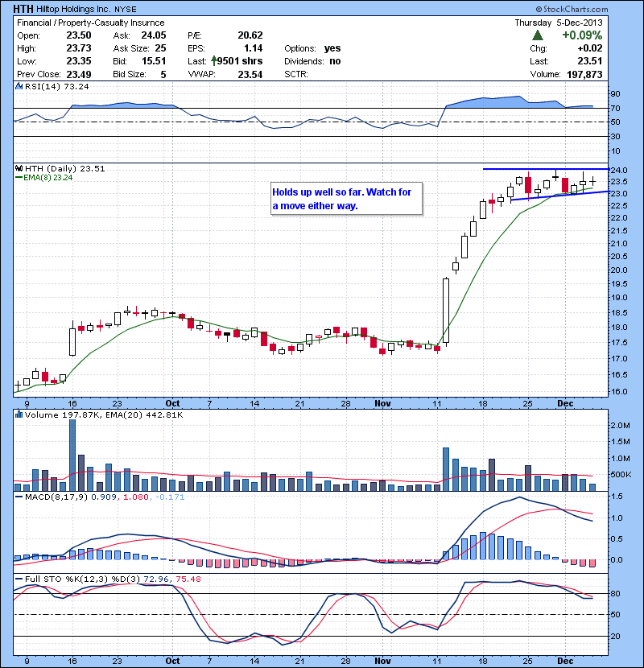Click the SCTR label
Screen dimensions: 644x668
[295, 75]
